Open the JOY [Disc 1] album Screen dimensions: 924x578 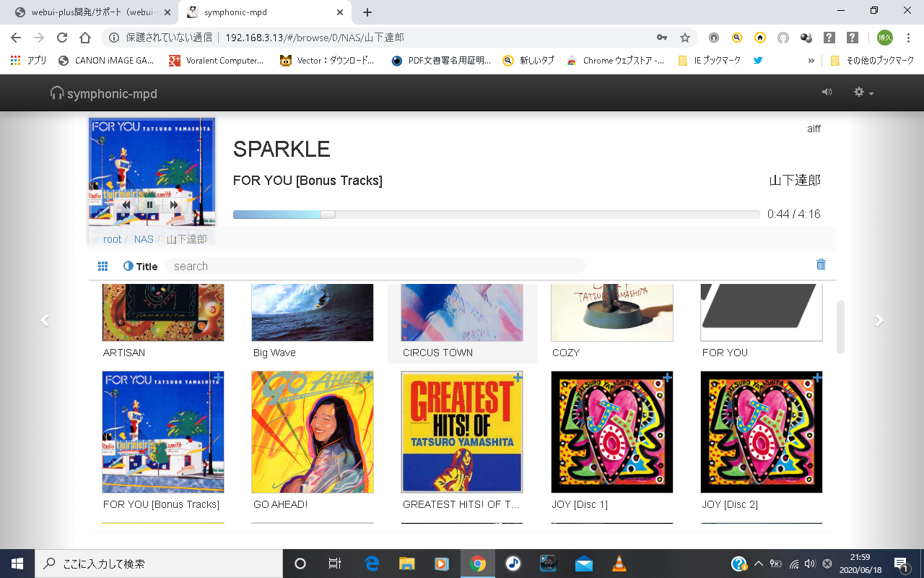(x=612, y=432)
